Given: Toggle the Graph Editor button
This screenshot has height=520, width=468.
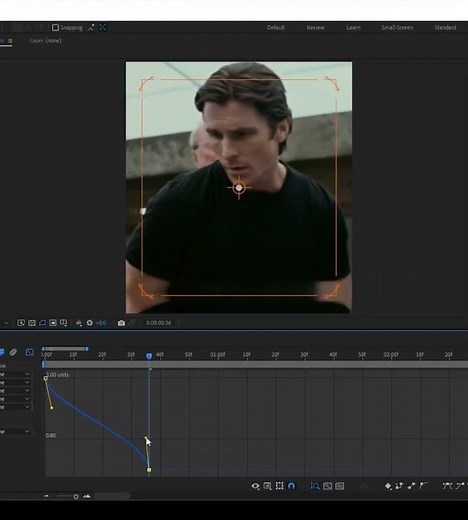Looking at the screenshot, I should click(x=30, y=352).
